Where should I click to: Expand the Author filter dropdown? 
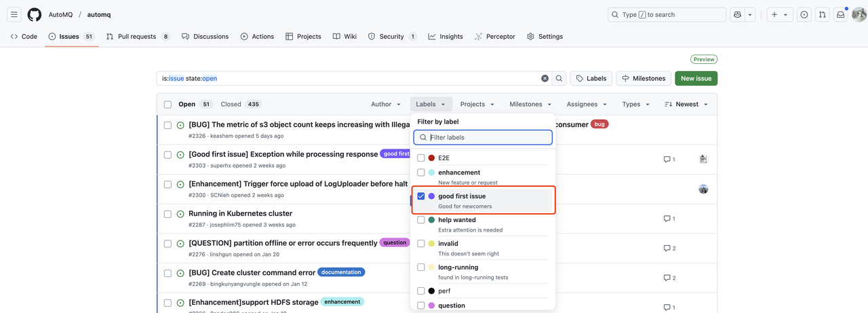coord(385,105)
